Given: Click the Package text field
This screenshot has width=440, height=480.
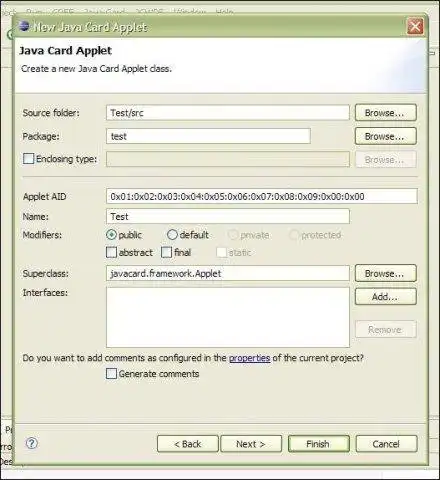Looking at the screenshot, I should point(208,136).
